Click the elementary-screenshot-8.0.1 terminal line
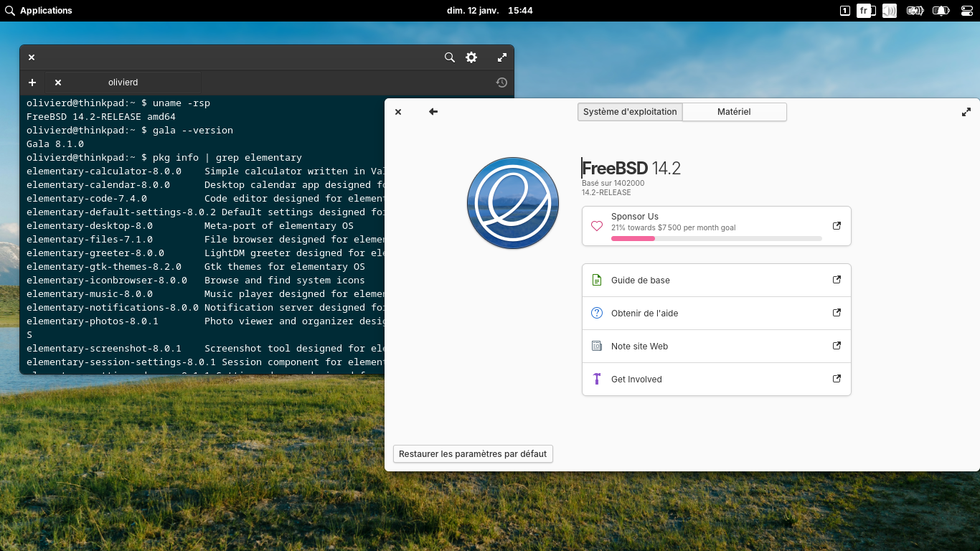 point(206,349)
